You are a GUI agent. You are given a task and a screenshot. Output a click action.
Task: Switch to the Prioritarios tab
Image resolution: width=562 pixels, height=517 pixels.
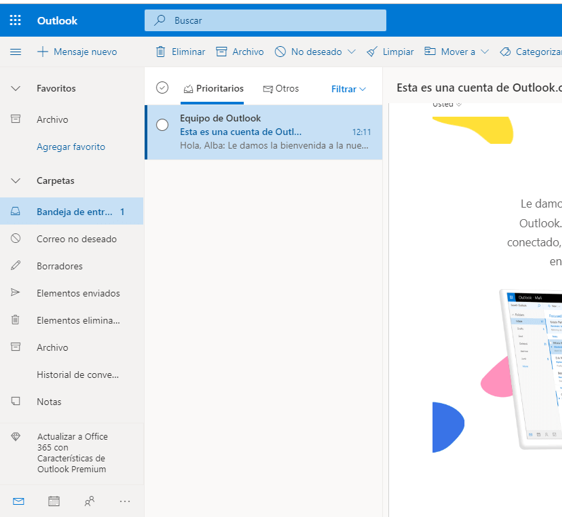point(213,89)
